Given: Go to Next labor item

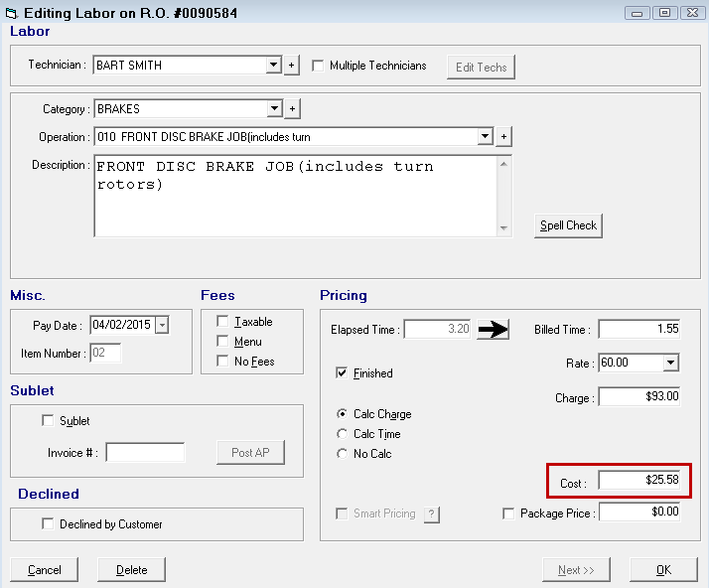Looking at the screenshot, I should tap(576, 570).
